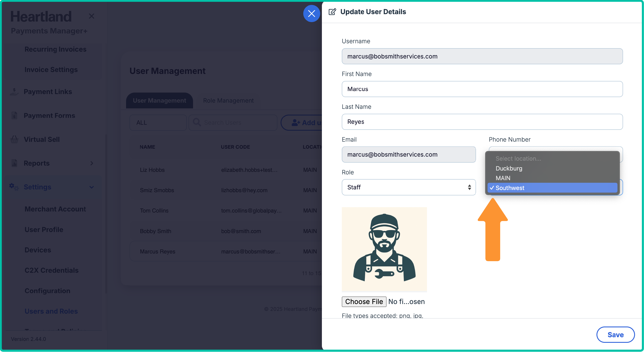
Task: Click user code lizhobbs@hey.com
Action: [x=244, y=190]
